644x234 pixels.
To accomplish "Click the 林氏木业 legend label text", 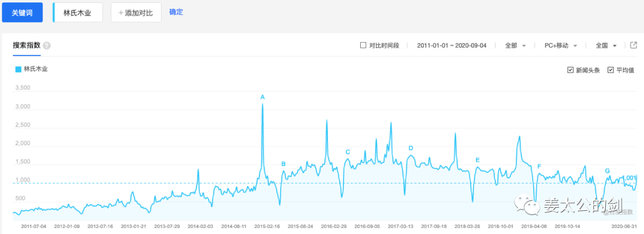I will click(36, 69).
